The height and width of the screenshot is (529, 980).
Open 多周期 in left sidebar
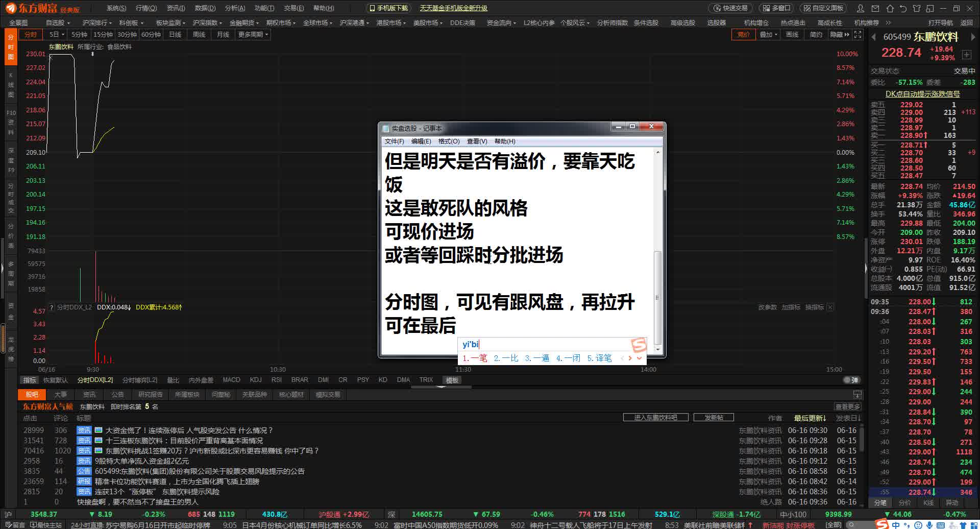pyautogui.click(x=11, y=274)
